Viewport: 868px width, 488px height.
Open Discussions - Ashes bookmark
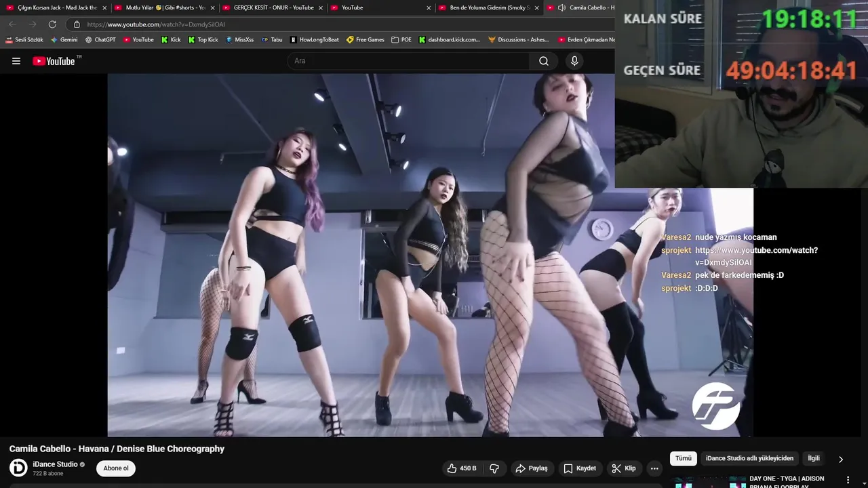tap(519, 40)
